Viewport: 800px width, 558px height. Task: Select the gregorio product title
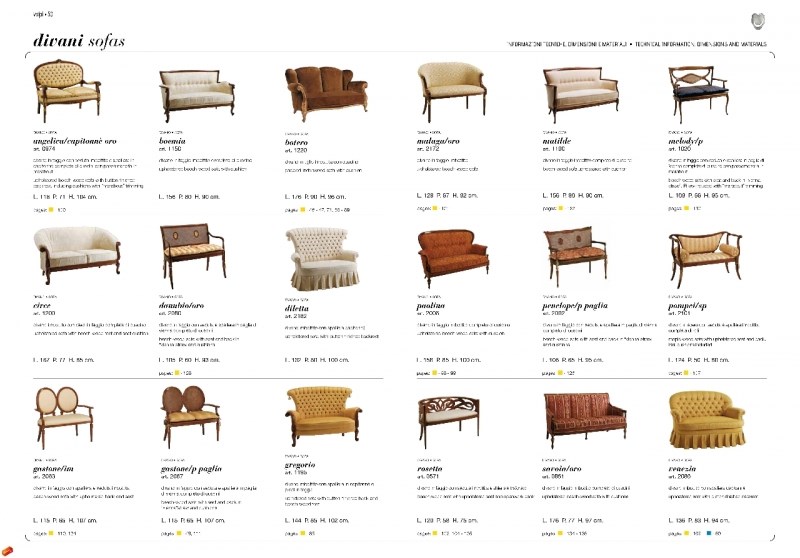click(300, 465)
